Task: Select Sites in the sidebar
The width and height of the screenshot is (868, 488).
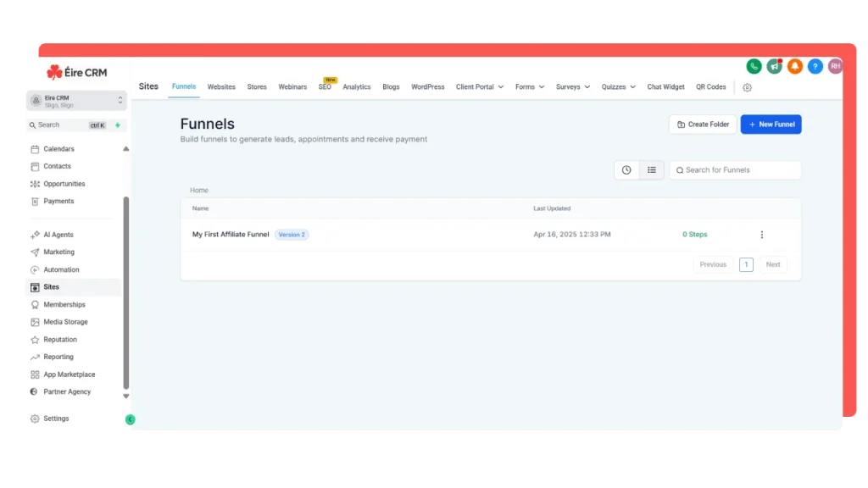Action: [74, 287]
